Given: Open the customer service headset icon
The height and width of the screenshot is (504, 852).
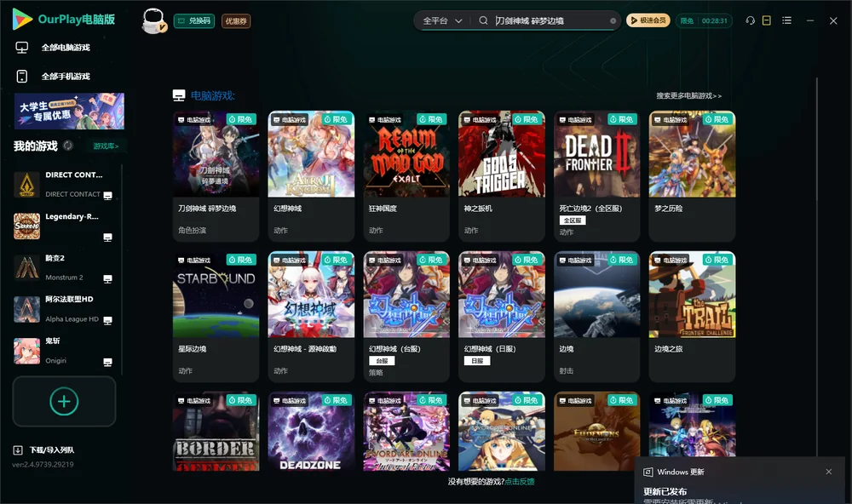Looking at the screenshot, I should pyautogui.click(x=750, y=20).
